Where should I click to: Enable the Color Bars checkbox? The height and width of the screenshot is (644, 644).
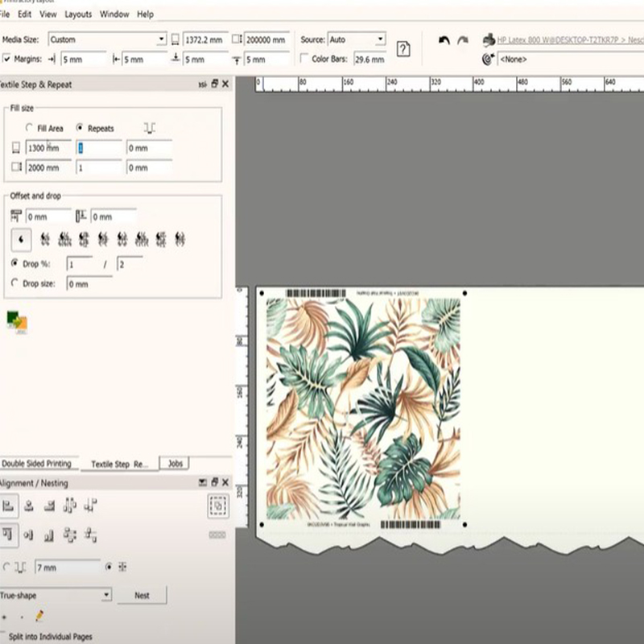(304, 58)
